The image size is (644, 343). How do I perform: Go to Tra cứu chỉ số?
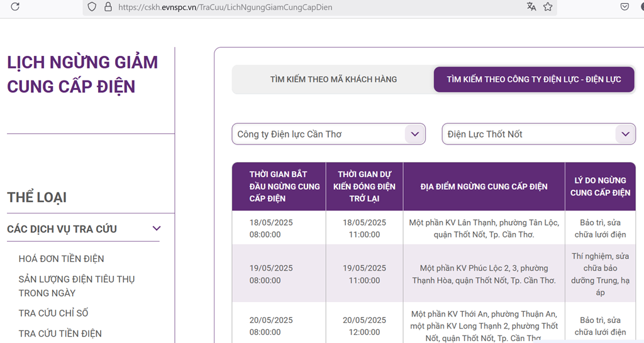pyautogui.click(x=53, y=313)
